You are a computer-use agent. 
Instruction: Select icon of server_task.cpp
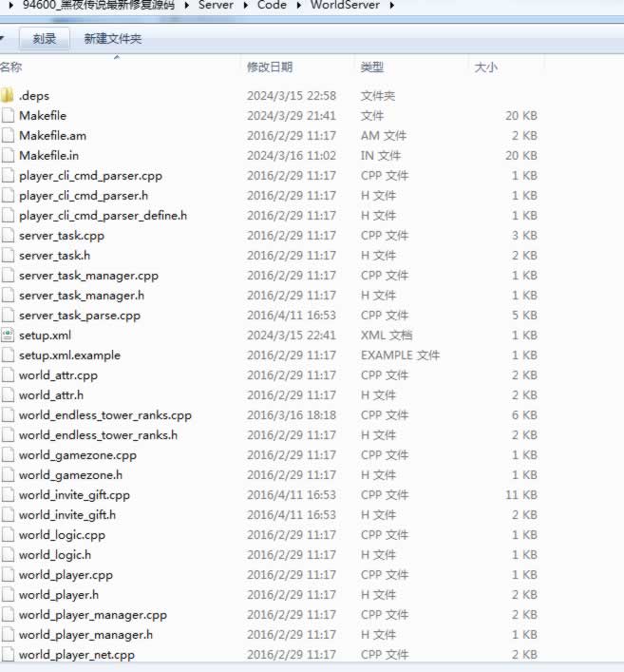tap(8, 236)
